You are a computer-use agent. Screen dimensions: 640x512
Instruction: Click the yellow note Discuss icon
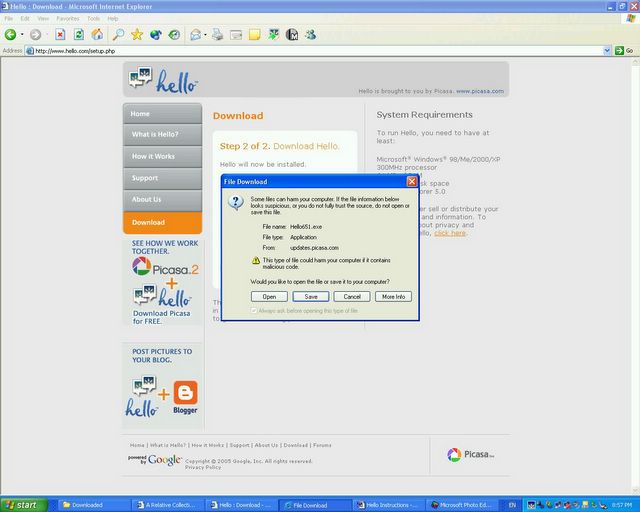(255, 35)
